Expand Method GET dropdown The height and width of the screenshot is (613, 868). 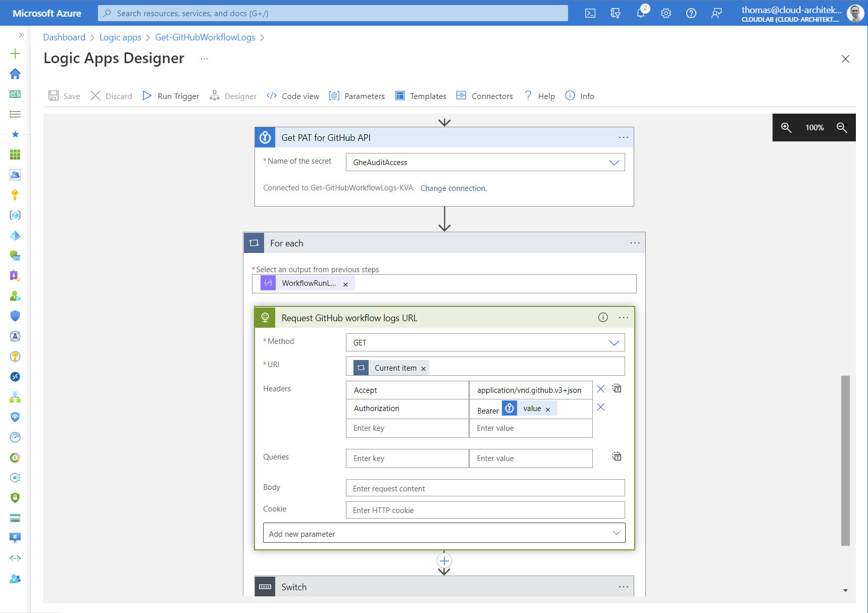(614, 343)
